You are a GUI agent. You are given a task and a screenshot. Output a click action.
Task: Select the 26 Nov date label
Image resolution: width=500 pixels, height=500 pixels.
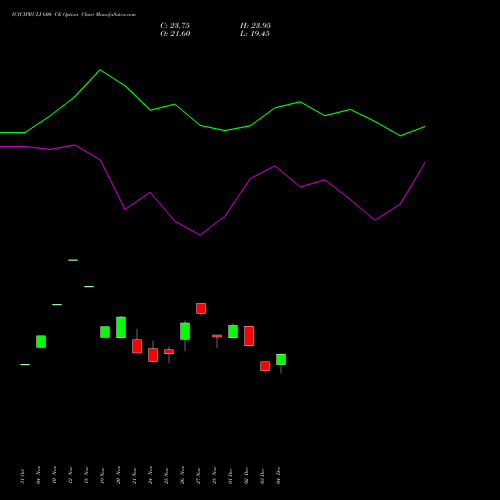tap(182, 476)
